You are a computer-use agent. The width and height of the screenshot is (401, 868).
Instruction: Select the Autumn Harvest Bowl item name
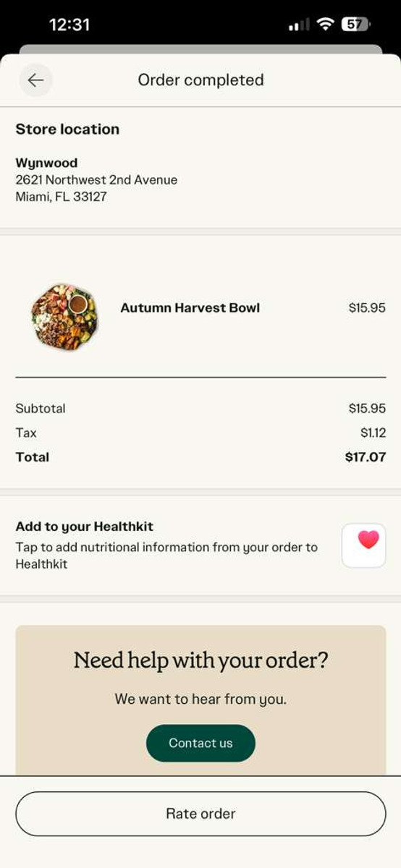(x=190, y=307)
